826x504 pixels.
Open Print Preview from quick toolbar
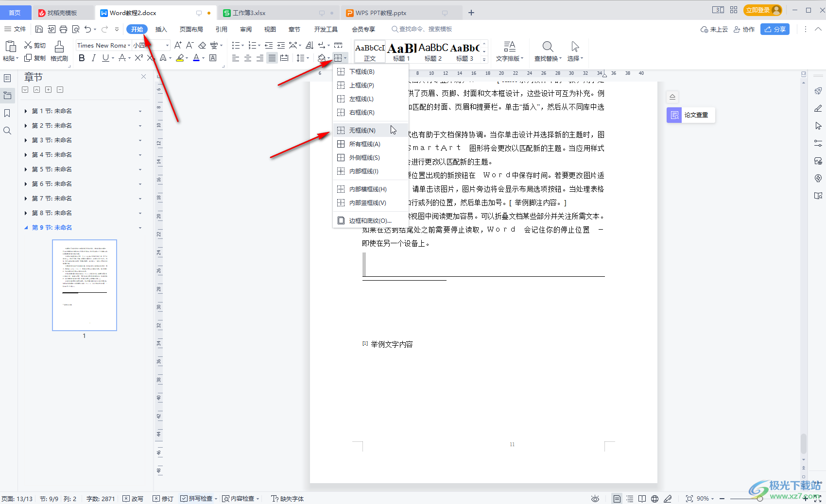76,29
